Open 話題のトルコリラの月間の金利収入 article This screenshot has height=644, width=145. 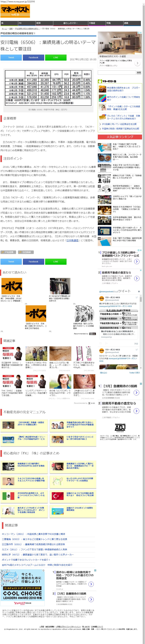(x=73, y=496)
